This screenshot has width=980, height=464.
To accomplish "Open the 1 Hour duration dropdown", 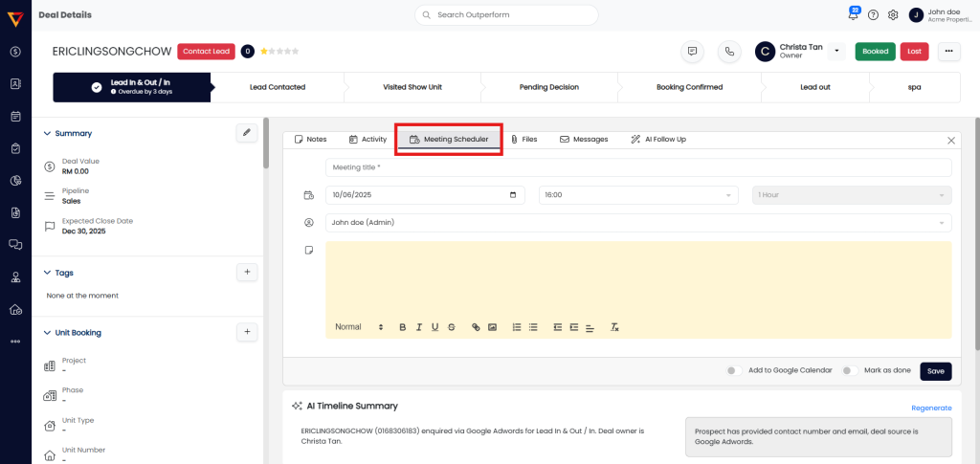I will coord(852,195).
